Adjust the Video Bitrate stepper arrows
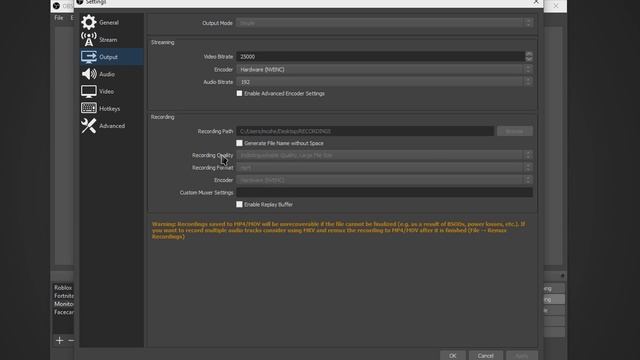This screenshot has height=360, width=640. point(529,57)
